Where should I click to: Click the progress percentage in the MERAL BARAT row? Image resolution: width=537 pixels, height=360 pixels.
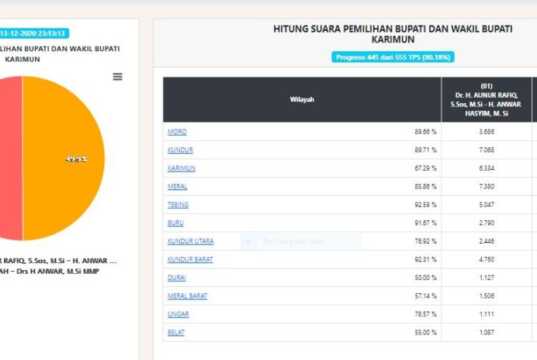[425, 296]
